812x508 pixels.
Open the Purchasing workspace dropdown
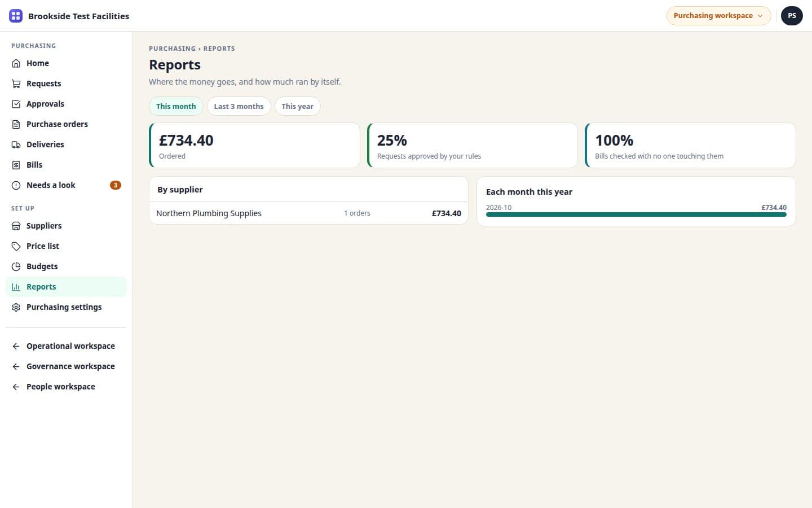click(718, 16)
